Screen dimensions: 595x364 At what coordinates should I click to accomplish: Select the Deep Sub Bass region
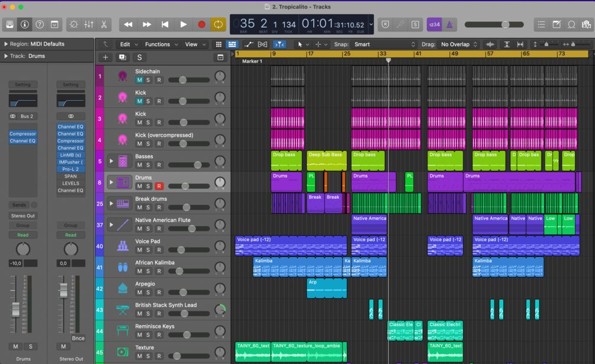point(327,161)
